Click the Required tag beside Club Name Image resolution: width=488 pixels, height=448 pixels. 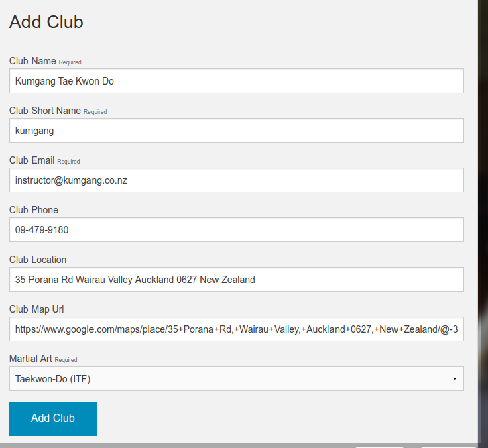coord(70,62)
